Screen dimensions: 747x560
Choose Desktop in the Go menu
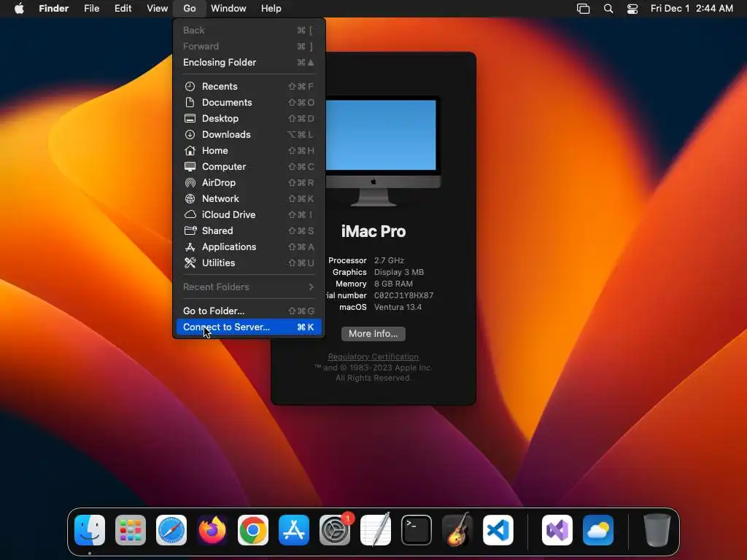249,119
